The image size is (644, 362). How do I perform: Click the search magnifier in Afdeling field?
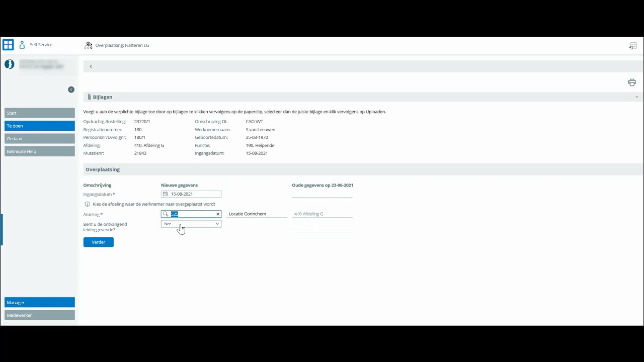[x=166, y=214]
